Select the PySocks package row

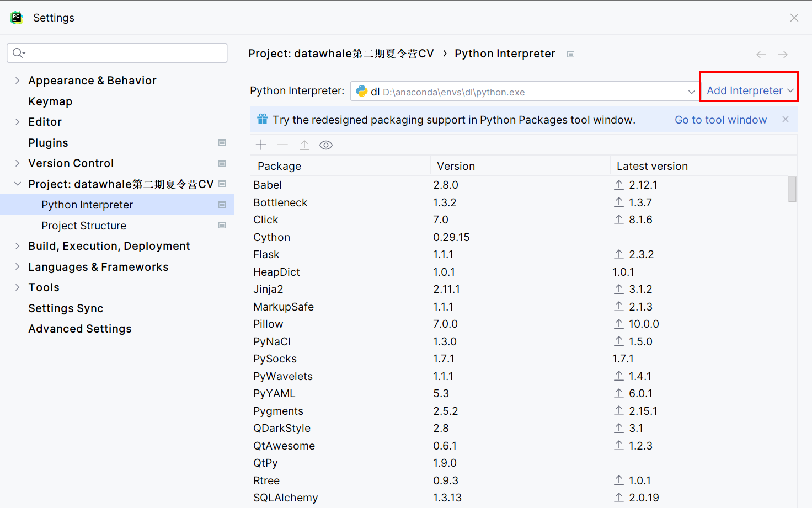click(x=519, y=359)
